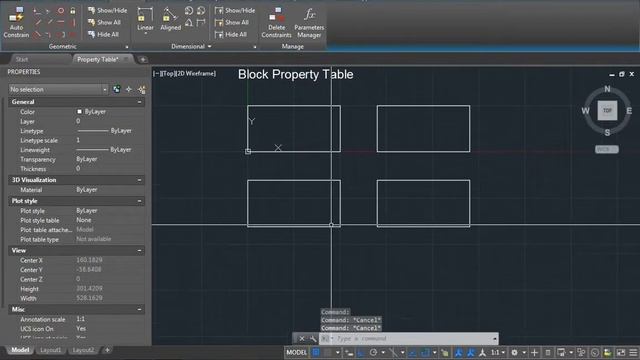
Task: Click the Auto Constrain tool
Action: (x=16, y=22)
